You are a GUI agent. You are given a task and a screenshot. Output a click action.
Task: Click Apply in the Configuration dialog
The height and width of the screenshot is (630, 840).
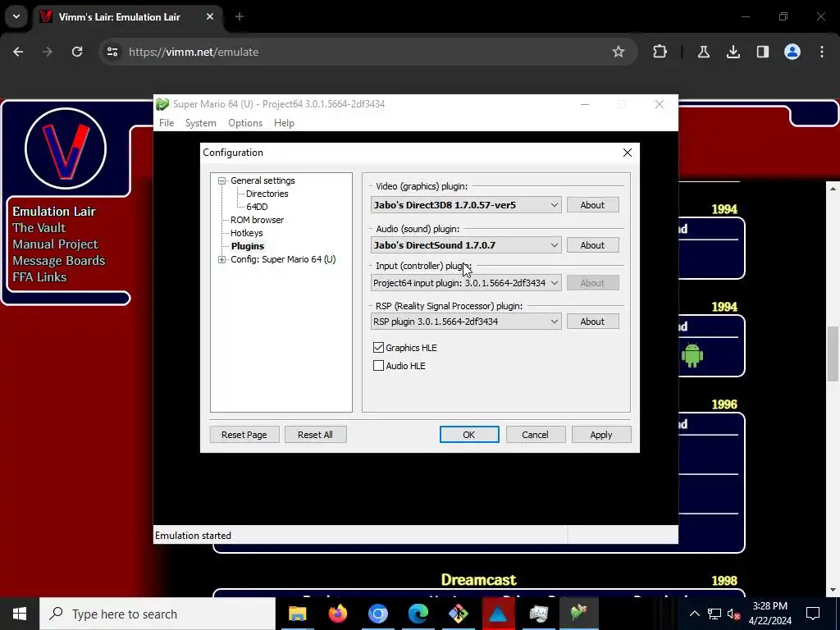601,435
